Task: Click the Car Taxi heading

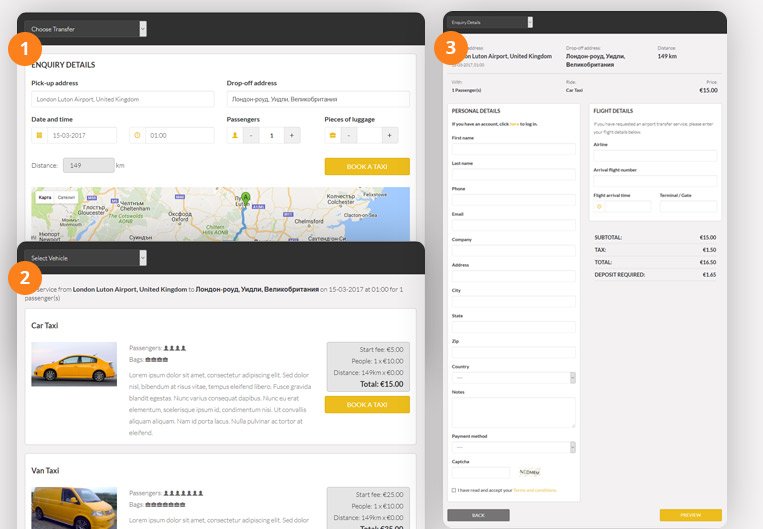Action: 45,326
